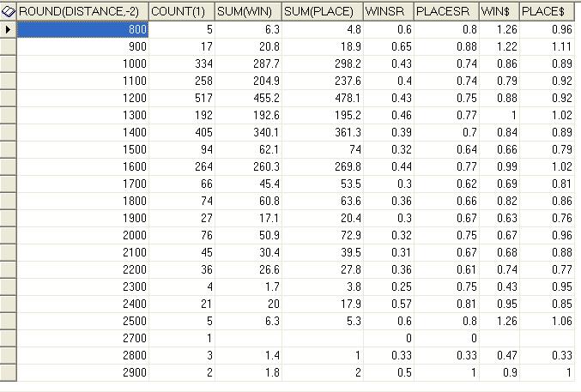Screen dimensions: 581x392
Task: Click the count cell showing 334
Action: [x=181, y=63]
